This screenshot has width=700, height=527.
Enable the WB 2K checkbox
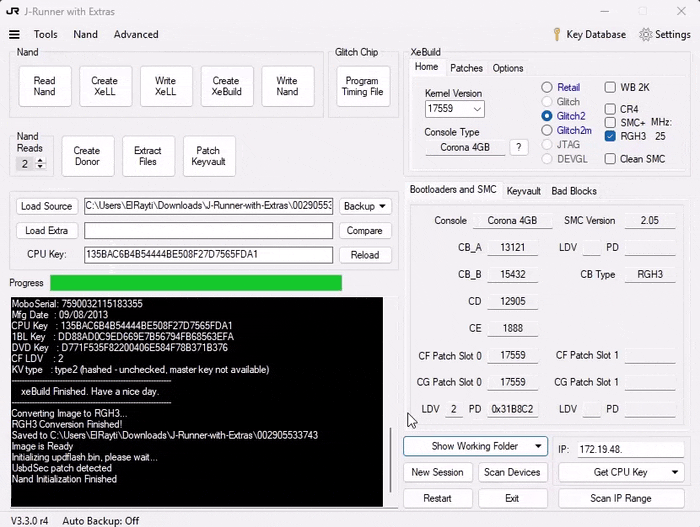pos(610,87)
